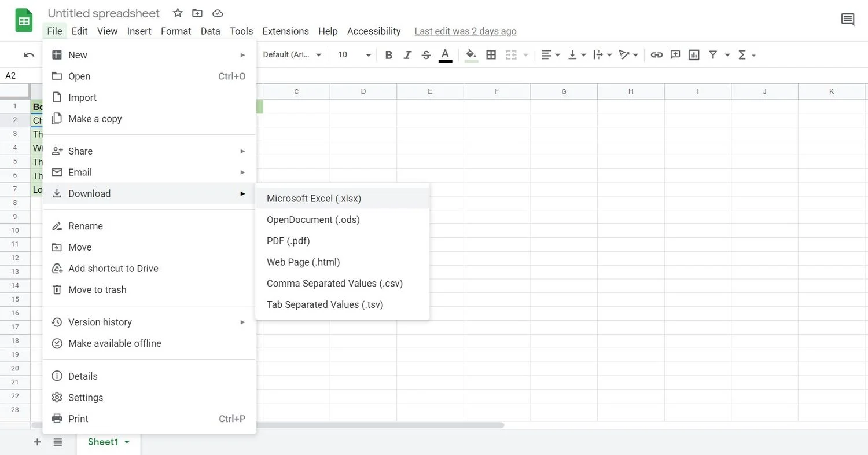This screenshot has width=868, height=455.
Task: Open the font size dropdown
Action: (354, 54)
